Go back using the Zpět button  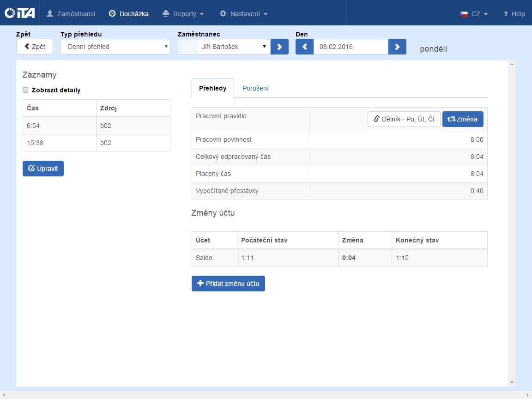point(35,47)
